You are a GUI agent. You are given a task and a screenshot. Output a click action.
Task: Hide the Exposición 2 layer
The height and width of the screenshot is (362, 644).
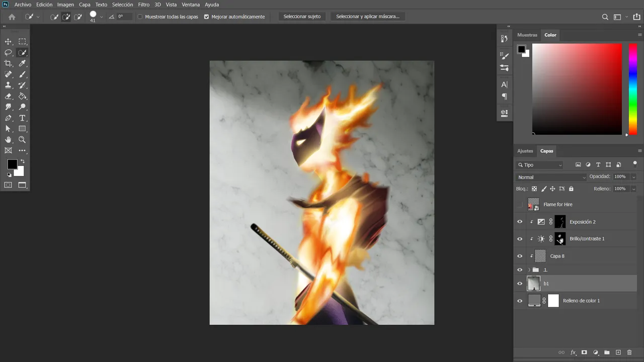tap(520, 222)
